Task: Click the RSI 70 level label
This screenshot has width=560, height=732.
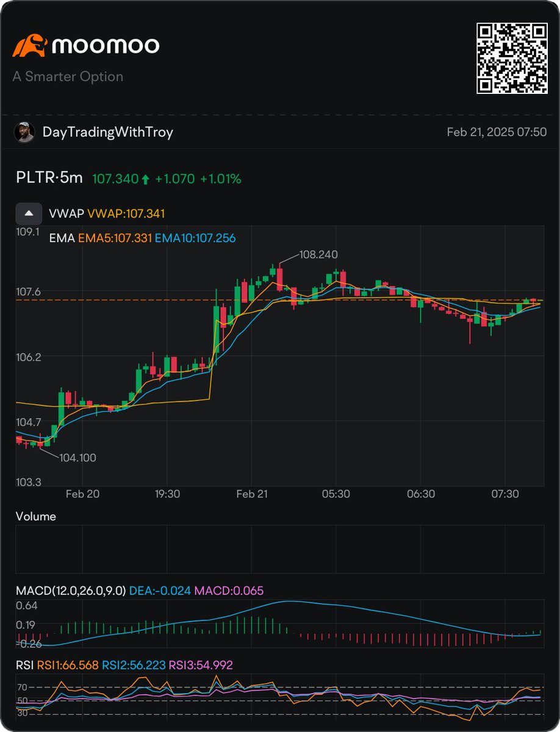Action: pos(23,688)
